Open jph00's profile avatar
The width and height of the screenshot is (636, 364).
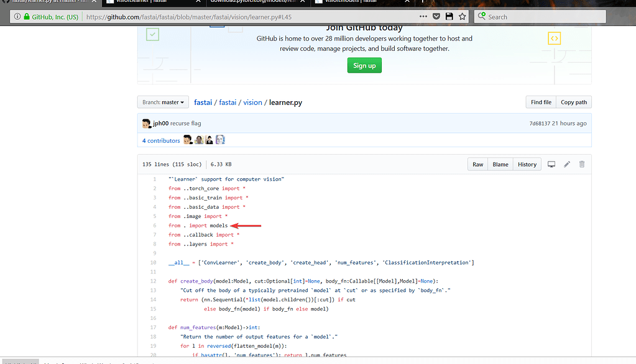pyautogui.click(x=145, y=123)
